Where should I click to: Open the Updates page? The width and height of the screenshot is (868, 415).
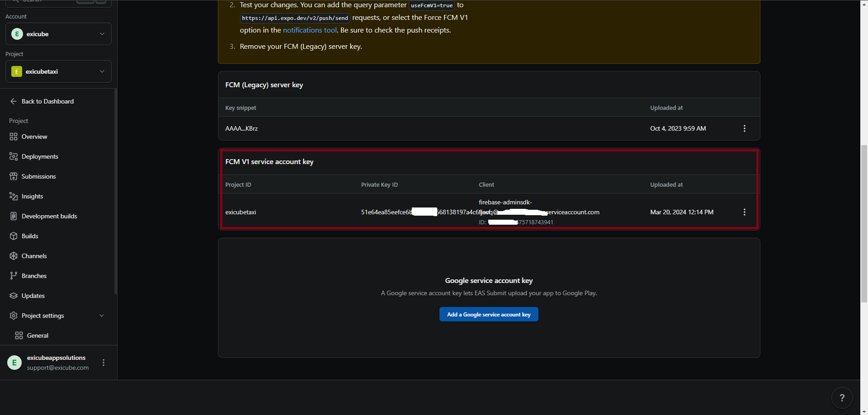click(x=33, y=296)
